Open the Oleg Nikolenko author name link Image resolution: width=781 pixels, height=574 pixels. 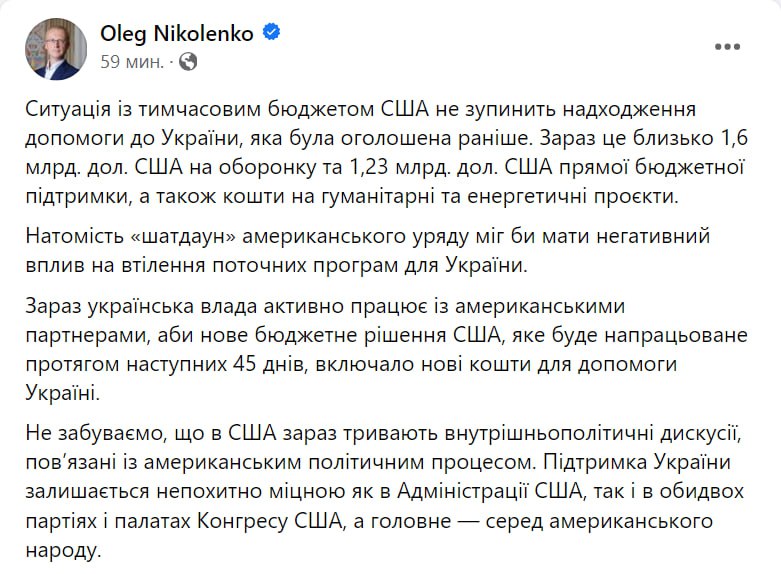pos(177,33)
